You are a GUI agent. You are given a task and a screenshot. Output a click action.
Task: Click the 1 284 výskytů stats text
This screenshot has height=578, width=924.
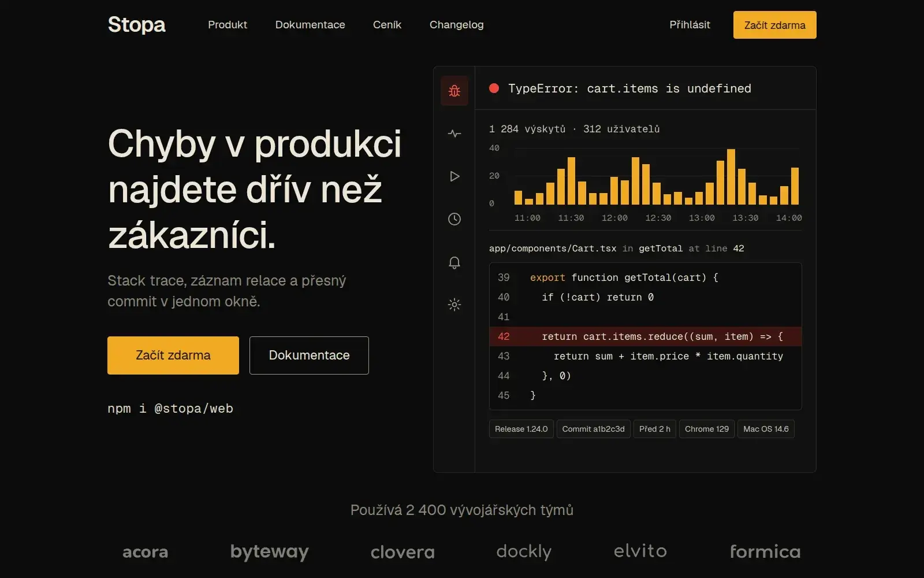click(527, 129)
